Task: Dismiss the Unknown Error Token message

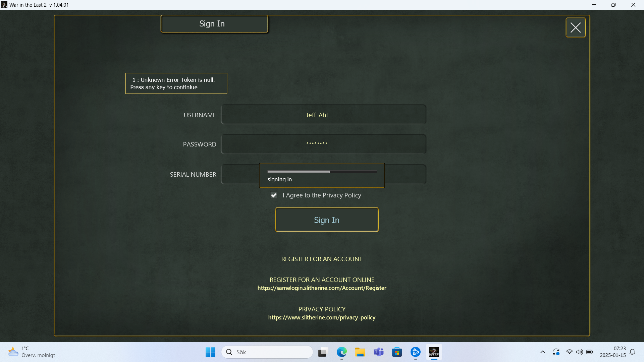Action: click(176, 83)
